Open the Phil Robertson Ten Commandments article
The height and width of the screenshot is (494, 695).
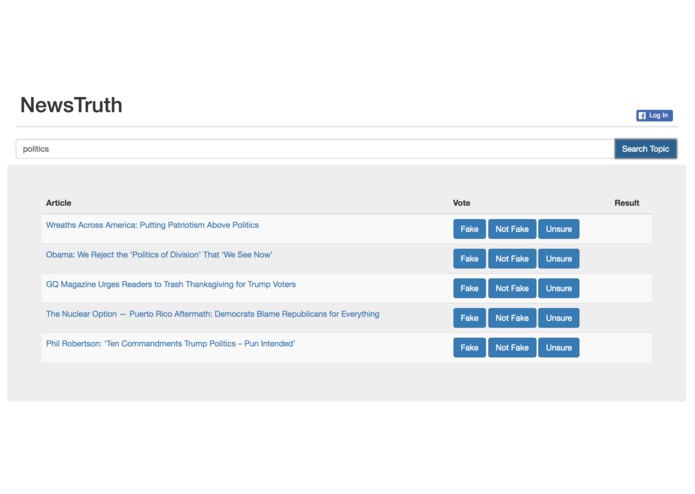point(171,344)
